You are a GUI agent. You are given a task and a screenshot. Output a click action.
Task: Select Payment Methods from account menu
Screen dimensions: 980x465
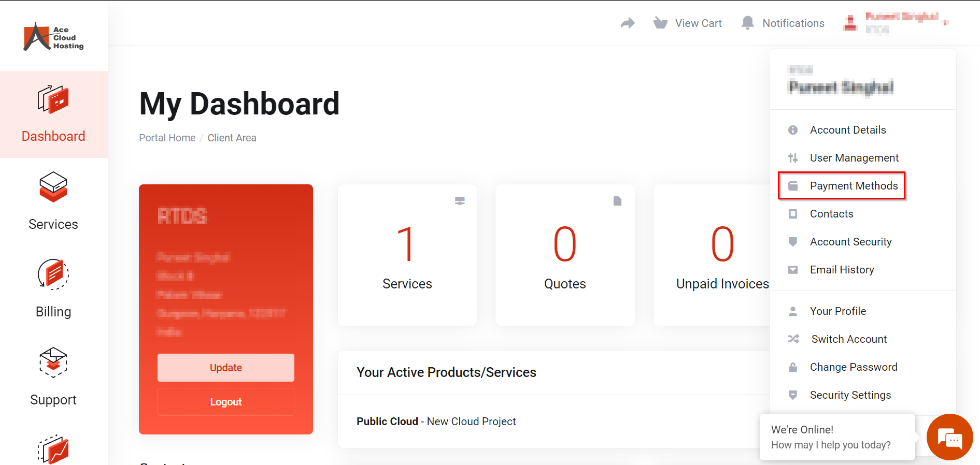pos(853,186)
